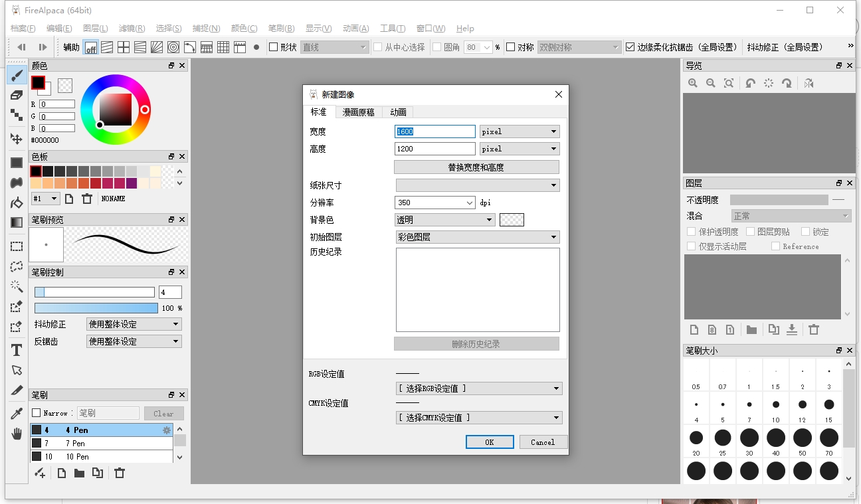
Task: Open the 图层(L) menu
Action: click(96, 29)
